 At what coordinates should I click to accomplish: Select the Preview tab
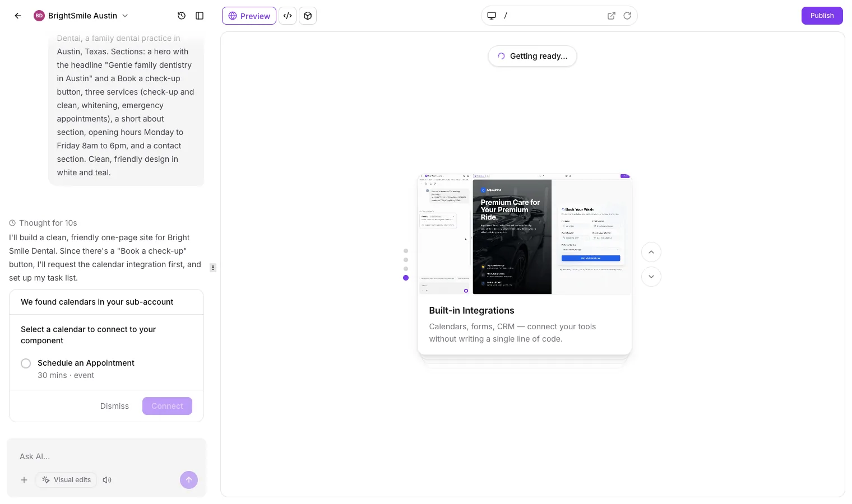click(x=249, y=16)
